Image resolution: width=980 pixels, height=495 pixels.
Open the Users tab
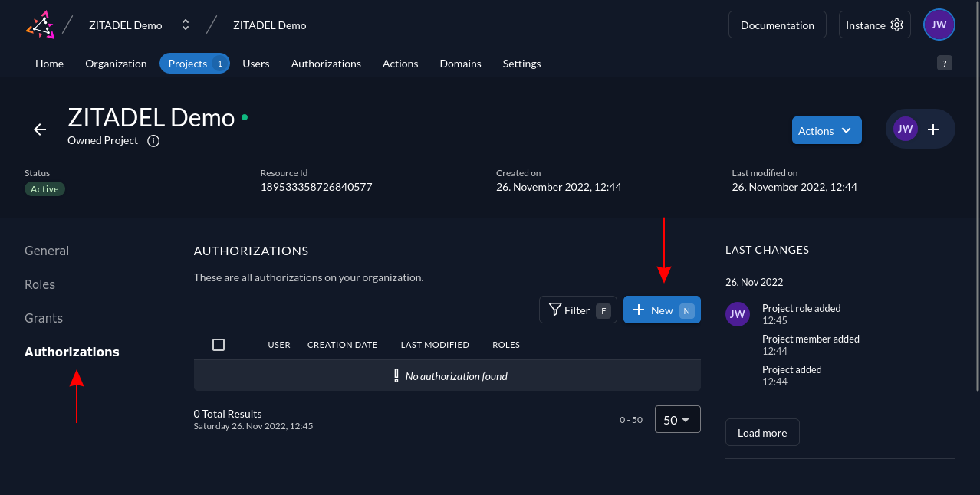pos(256,64)
